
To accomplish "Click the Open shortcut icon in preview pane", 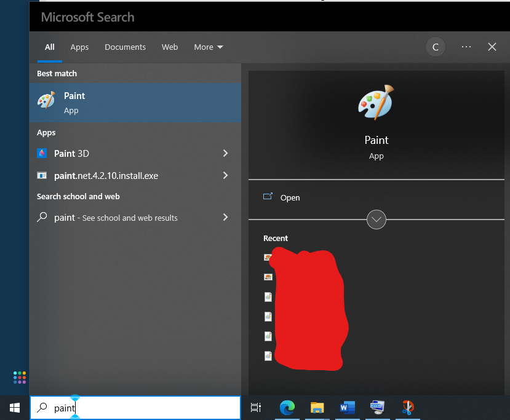I will [x=268, y=196].
